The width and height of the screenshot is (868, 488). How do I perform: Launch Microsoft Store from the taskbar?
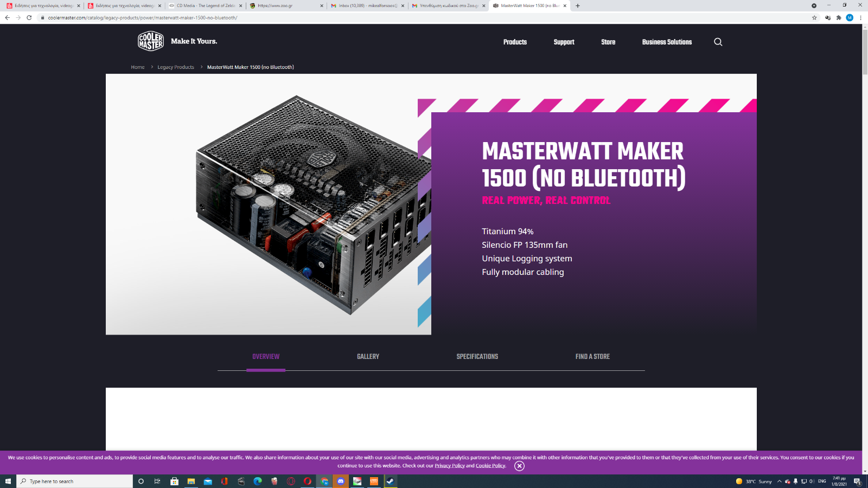(x=174, y=481)
